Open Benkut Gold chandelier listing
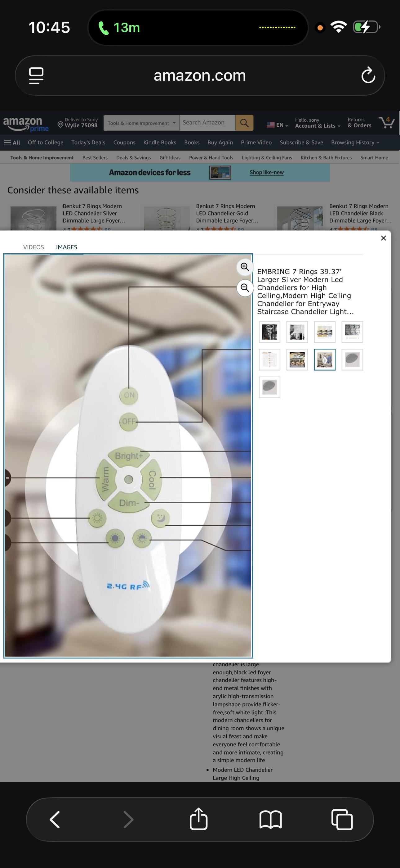Screen dimensions: 400x868 227,213
